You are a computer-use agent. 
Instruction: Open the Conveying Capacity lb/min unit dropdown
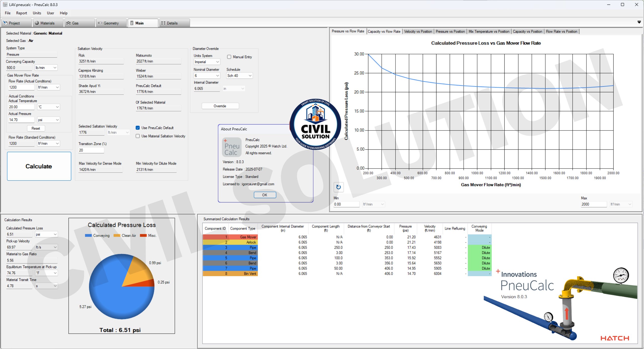click(55, 68)
